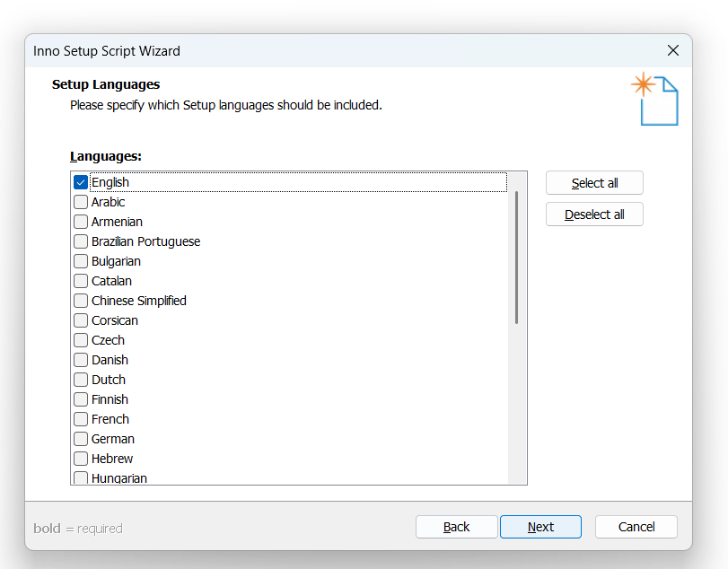The height and width of the screenshot is (569, 728).
Task: Check Brazilian Portuguese language option
Action: pyautogui.click(x=81, y=241)
